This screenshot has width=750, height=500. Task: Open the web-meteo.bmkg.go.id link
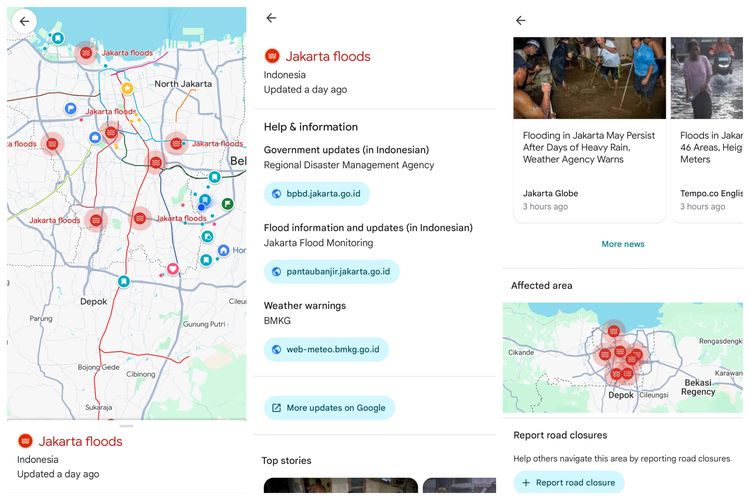[x=326, y=349]
